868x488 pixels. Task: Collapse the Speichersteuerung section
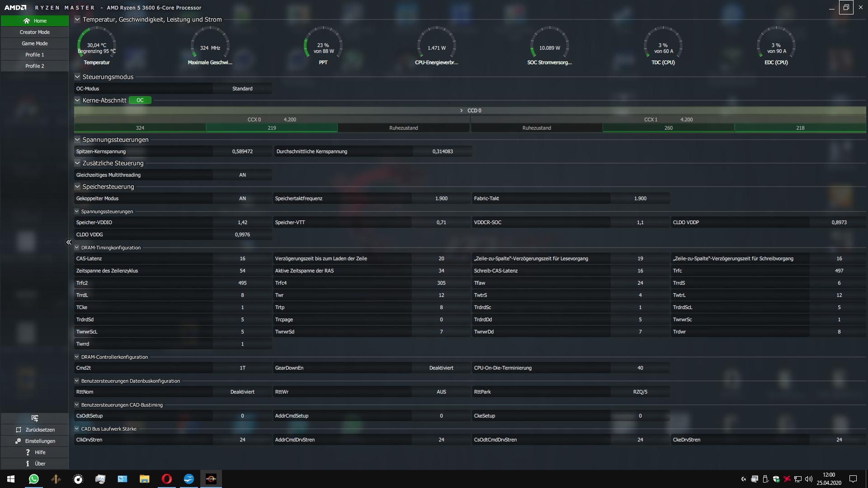[x=77, y=187]
